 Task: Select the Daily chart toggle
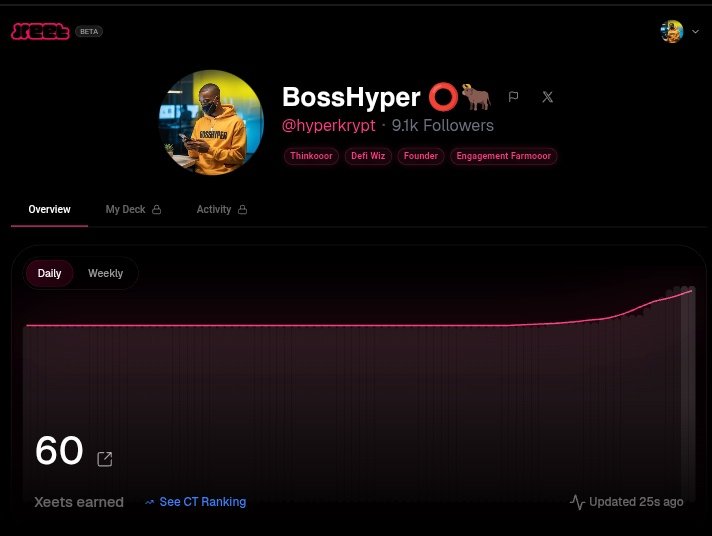pos(49,273)
